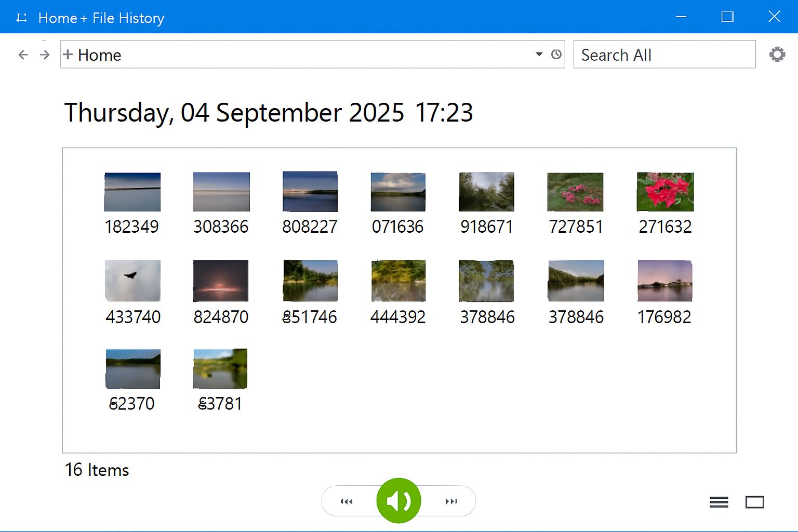The height and width of the screenshot is (532, 798).
Task: Click the forward navigation arrow
Action: click(x=45, y=55)
